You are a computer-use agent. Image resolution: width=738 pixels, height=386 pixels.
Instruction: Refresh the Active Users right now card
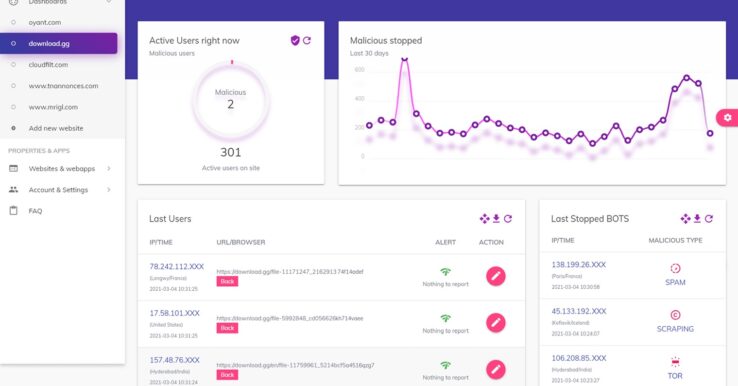coord(307,40)
